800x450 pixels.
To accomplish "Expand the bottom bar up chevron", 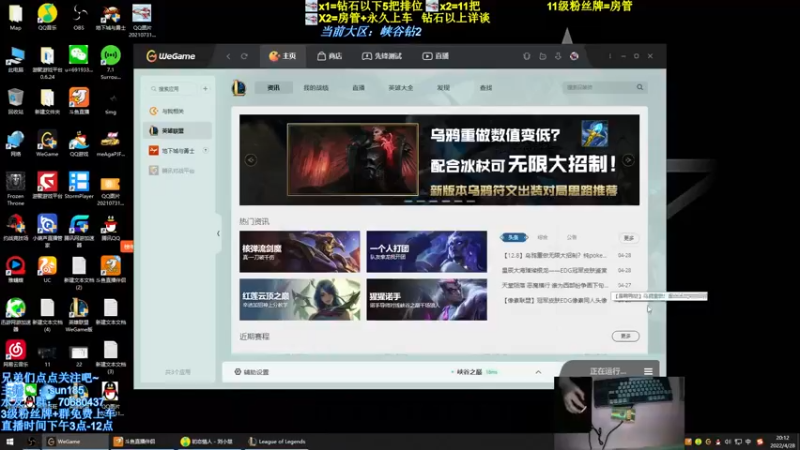I will (x=538, y=372).
